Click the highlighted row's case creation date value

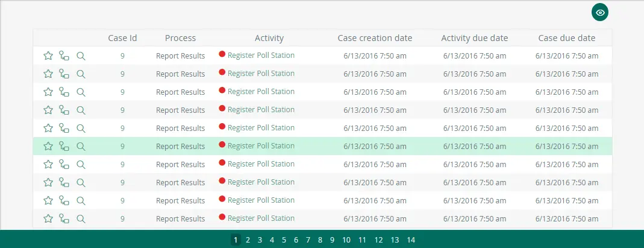coord(375,147)
